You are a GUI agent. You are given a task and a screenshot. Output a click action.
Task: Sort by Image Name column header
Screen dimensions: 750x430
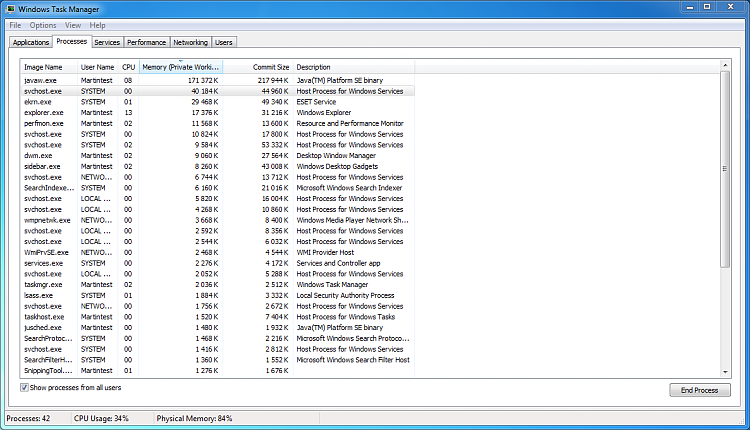click(x=49, y=67)
